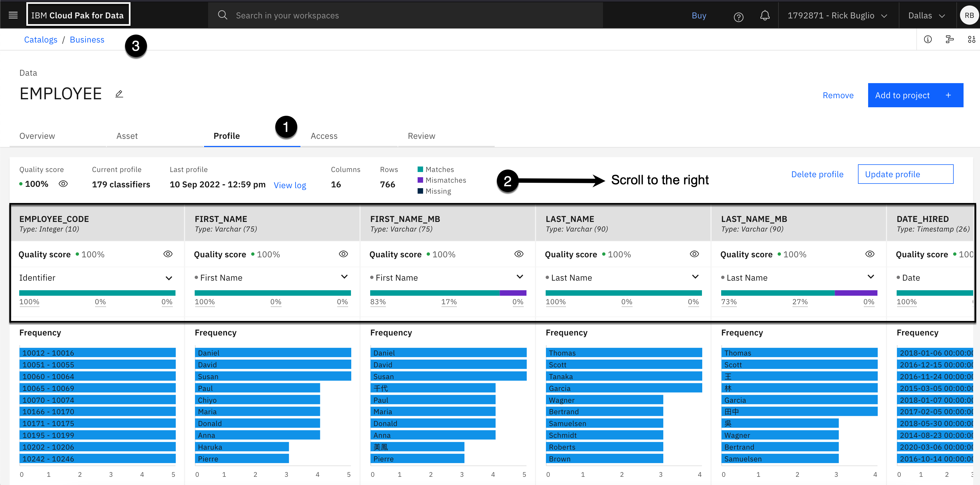Open the information panel icon
Viewport: 980px width, 485px height.
coord(928,39)
